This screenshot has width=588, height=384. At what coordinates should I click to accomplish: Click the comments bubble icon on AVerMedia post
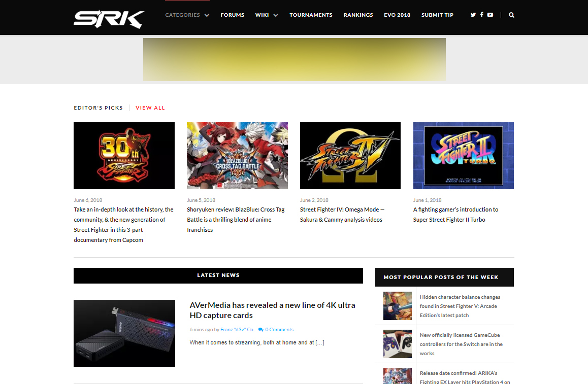[260, 330]
